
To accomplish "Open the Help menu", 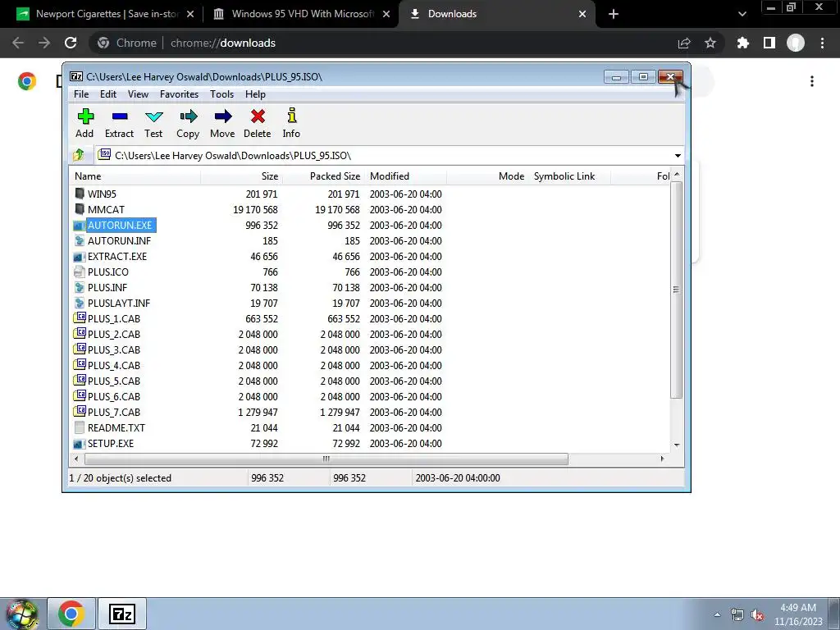I will (256, 94).
